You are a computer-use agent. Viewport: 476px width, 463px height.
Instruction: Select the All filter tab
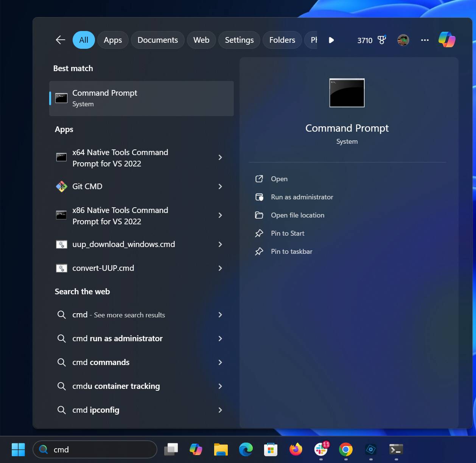tap(84, 40)
